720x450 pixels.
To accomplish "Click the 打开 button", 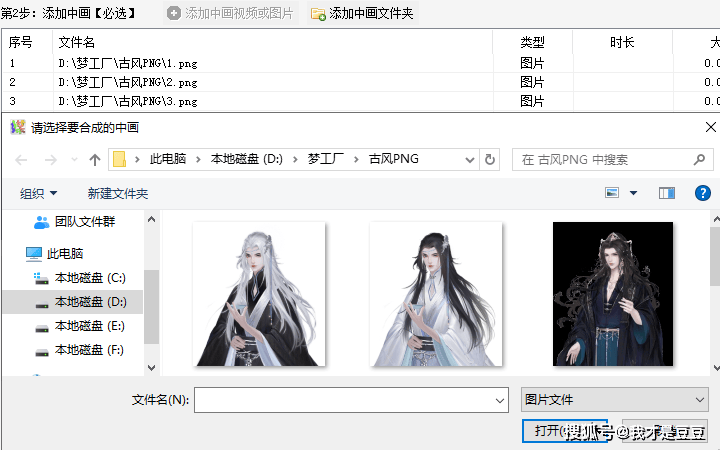I will (x=565, y=431).
